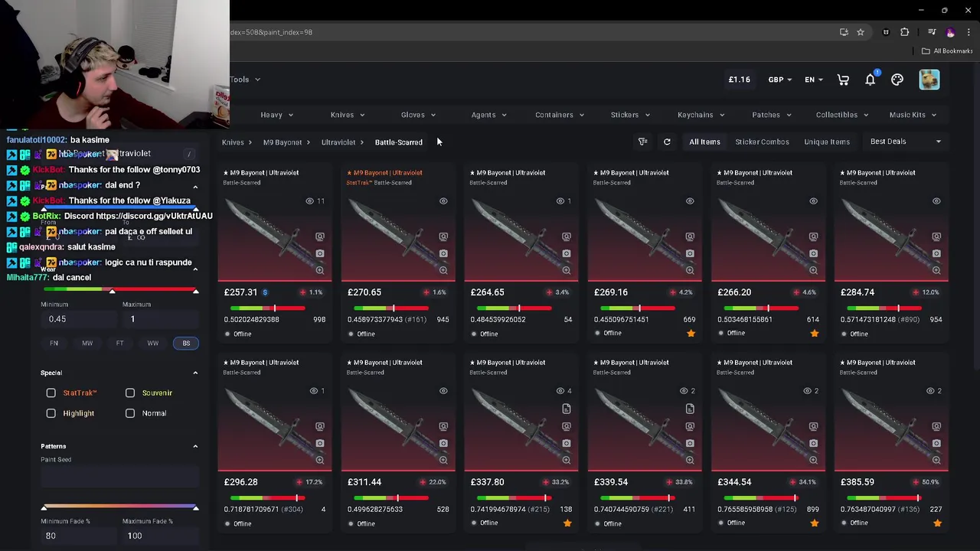Click the install app icon in address bar
The width and height of the screenshot is (980, 551).
[844, 32]
